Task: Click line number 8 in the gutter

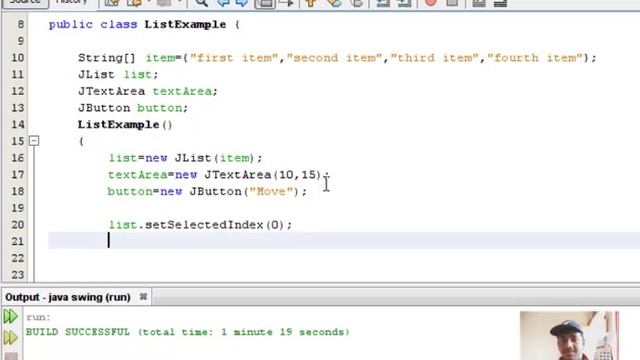Action: click(20, 24)
